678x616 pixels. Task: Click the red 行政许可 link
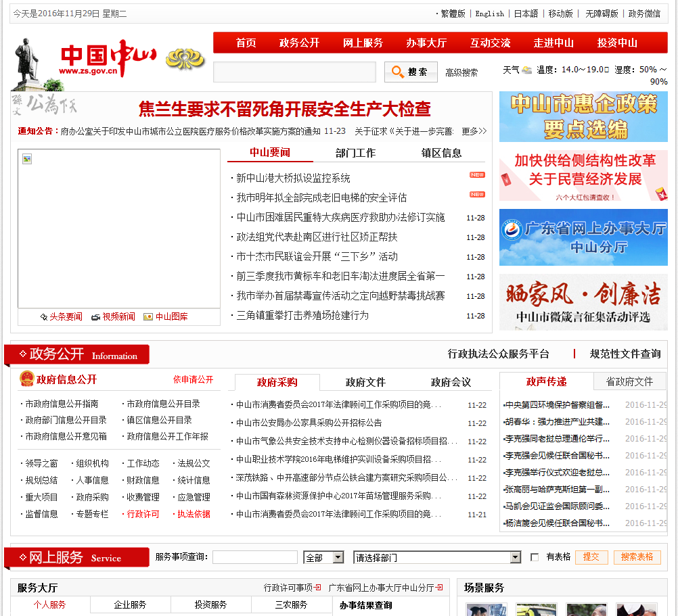point(143,514)
